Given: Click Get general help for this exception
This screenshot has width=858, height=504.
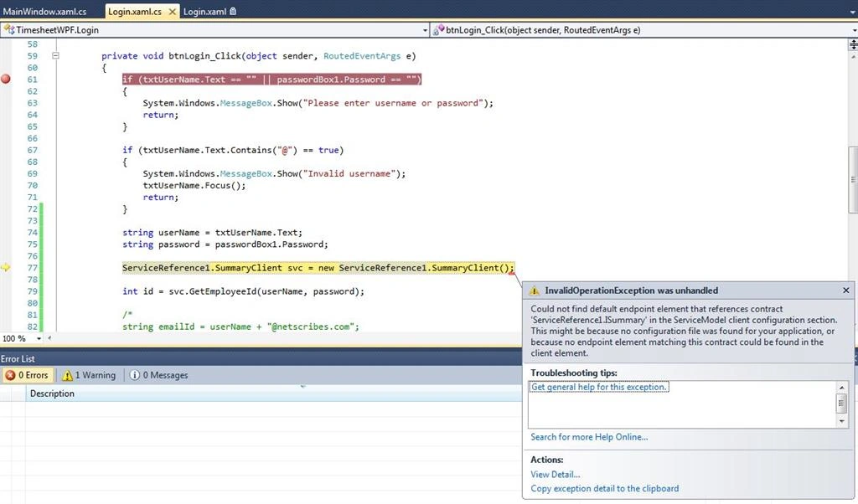Looking at the screenshot, I should (599, 387).
